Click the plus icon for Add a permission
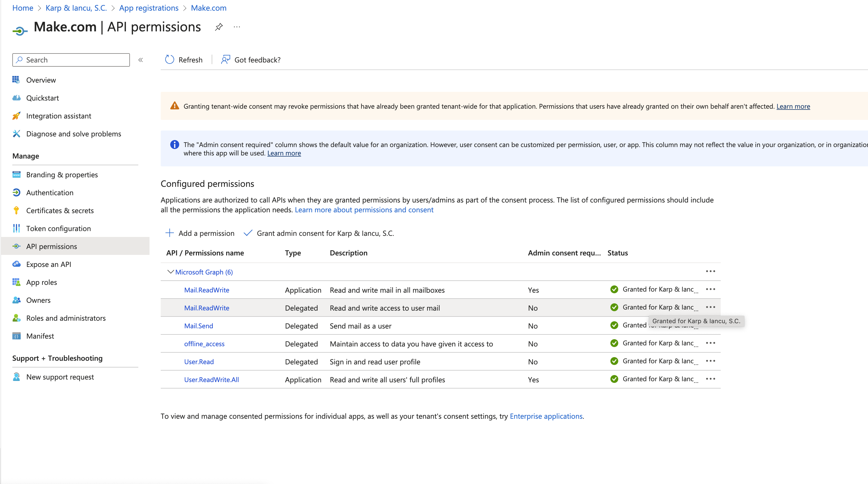Screen dimensions: 868x484 coord(169,233)
